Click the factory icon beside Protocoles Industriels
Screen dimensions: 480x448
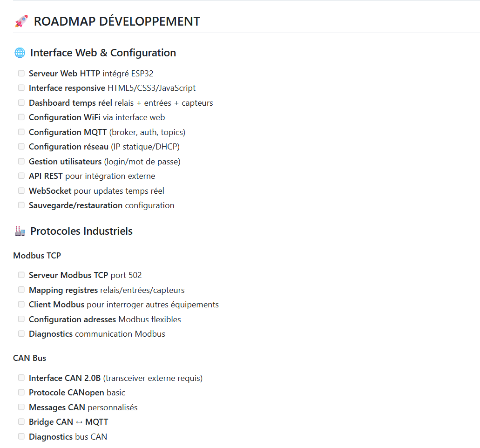click(20, 231)
